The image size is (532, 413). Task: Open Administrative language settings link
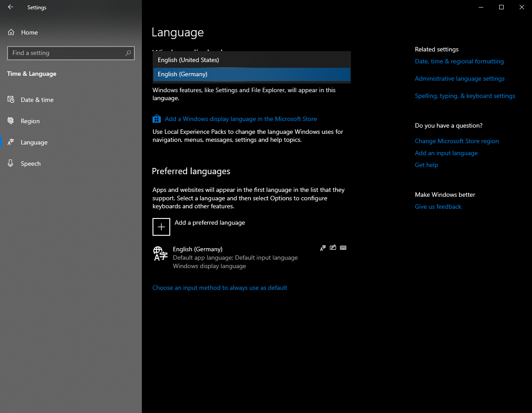pos(460,78)
